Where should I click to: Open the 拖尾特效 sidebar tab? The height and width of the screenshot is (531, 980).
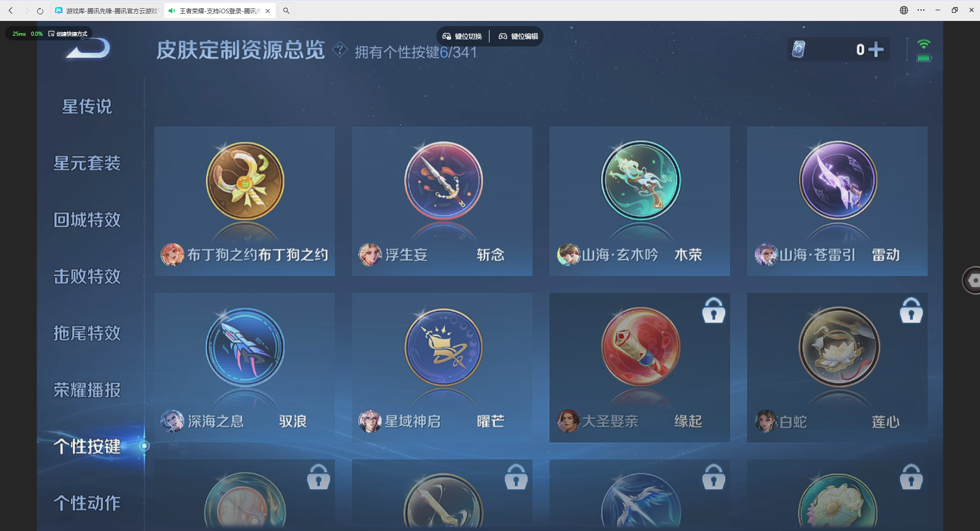pyautogui.click(x=87, y=333)
